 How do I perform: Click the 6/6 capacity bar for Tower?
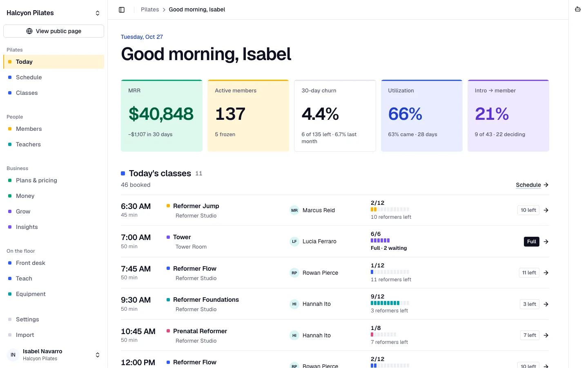380,240
